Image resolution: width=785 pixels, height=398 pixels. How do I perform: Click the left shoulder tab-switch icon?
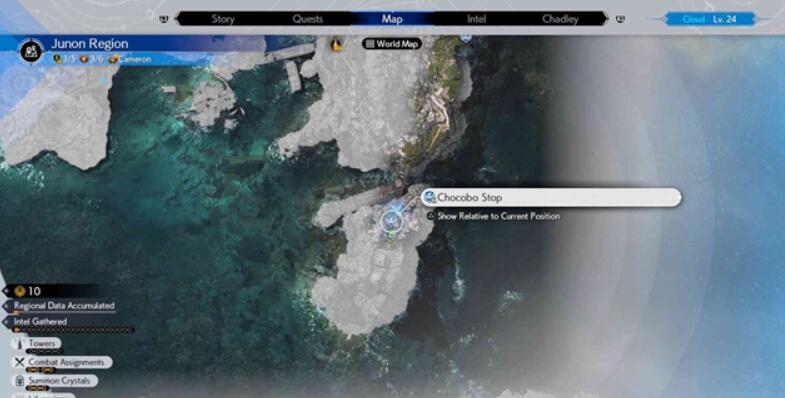coord(164,19)
